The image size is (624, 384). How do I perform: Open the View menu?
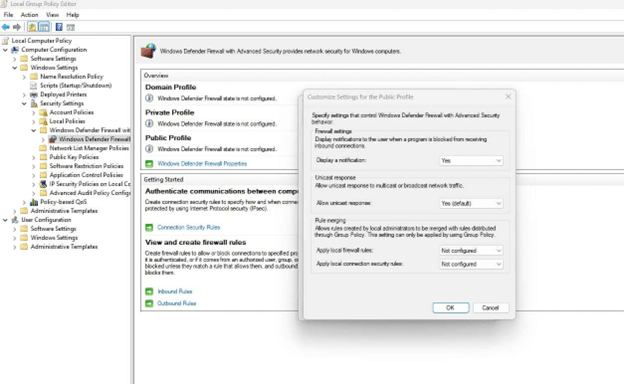[52, 15]
